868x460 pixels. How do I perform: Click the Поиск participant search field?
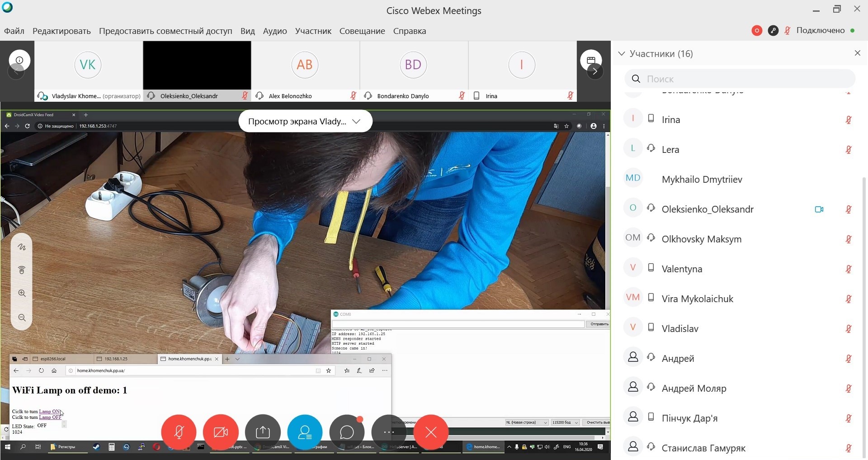pos(740,79)
